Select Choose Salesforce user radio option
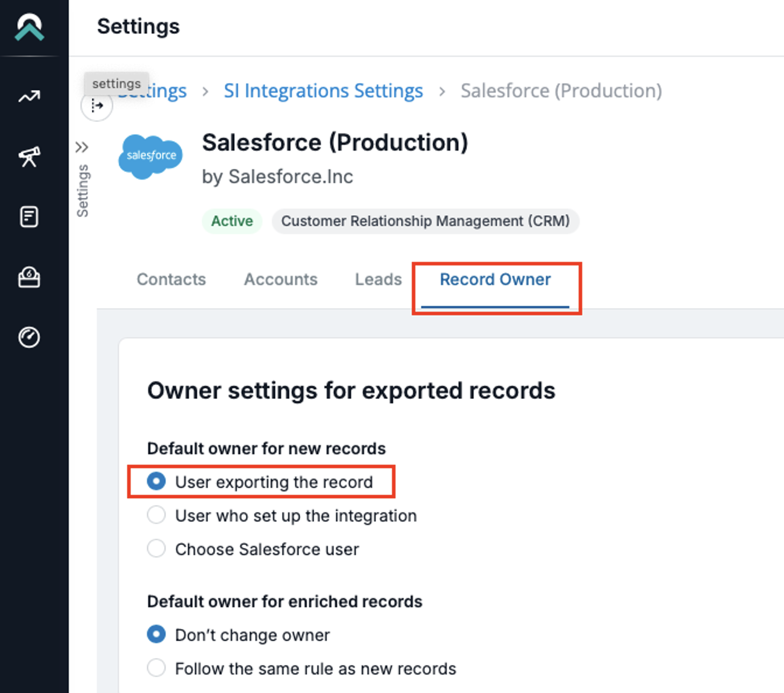The width and height of the screenshot is (784, 693). pyautogui.click(x=253, y=549)
